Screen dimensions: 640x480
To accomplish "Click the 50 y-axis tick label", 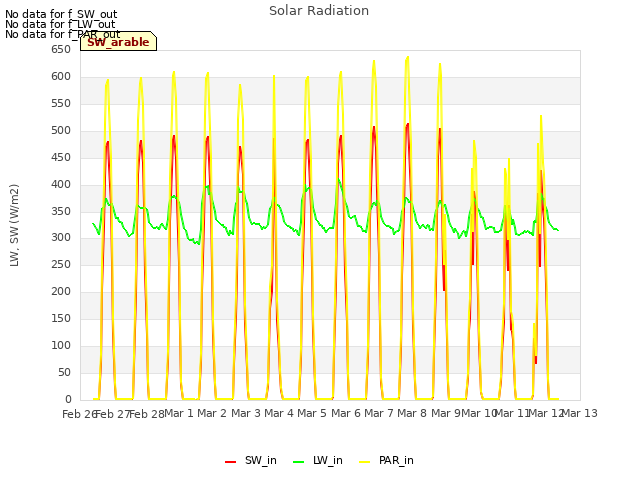I will pos(64,372).
